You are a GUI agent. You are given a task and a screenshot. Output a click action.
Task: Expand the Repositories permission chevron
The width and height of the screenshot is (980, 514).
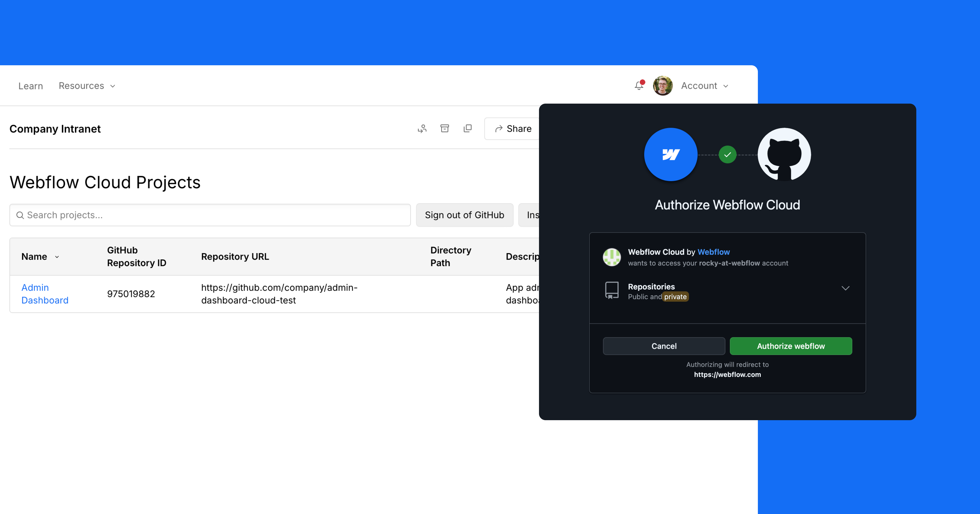pos(845,288)
